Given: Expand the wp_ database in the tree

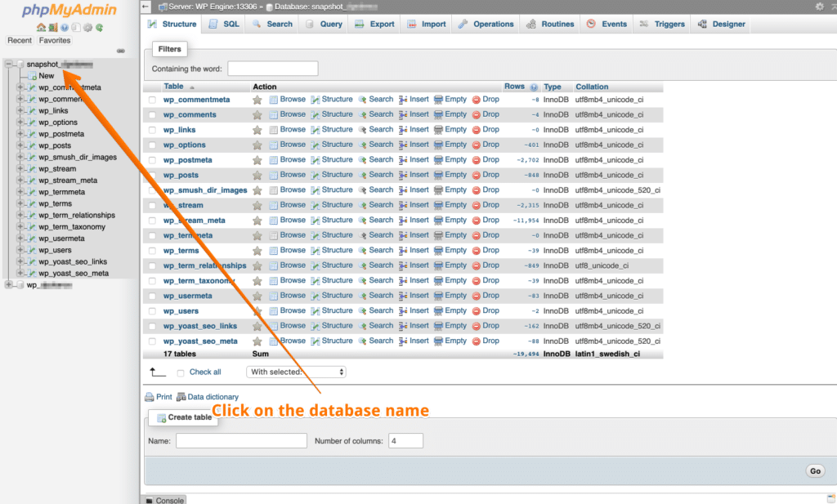Looking at the screenshot, I should point(8,286).
